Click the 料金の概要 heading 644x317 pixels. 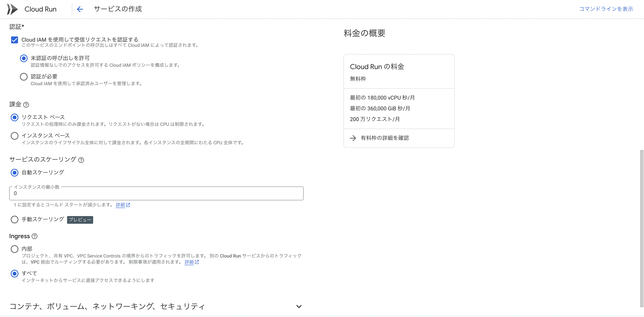tap(364, 33)
